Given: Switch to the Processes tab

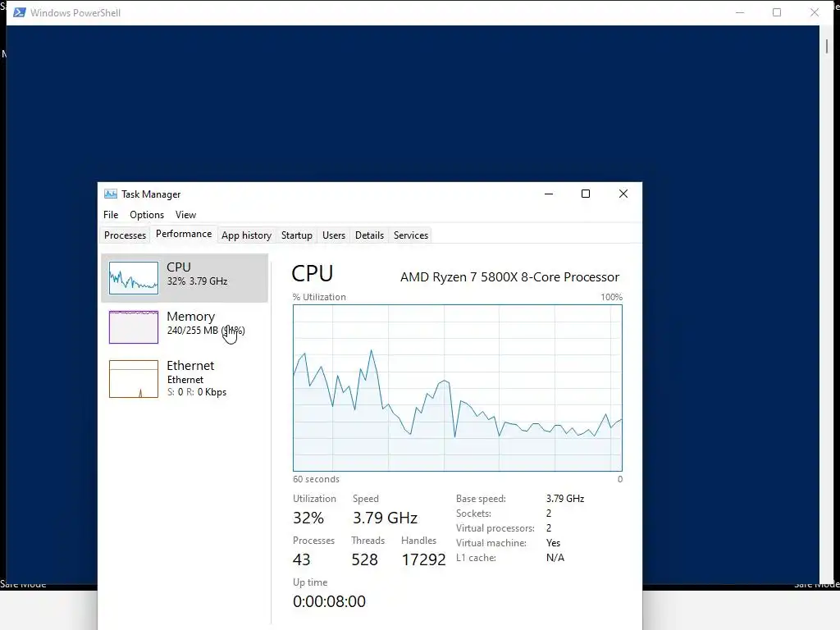Looking at the screenshot, I should pyautogui.click(x=125, y=235).
